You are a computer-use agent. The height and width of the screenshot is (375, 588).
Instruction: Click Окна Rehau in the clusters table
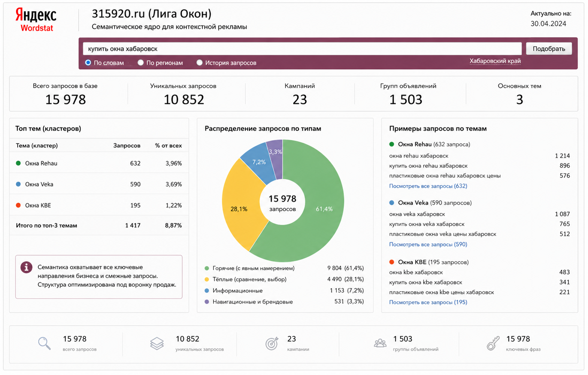(x=41, y=163)
